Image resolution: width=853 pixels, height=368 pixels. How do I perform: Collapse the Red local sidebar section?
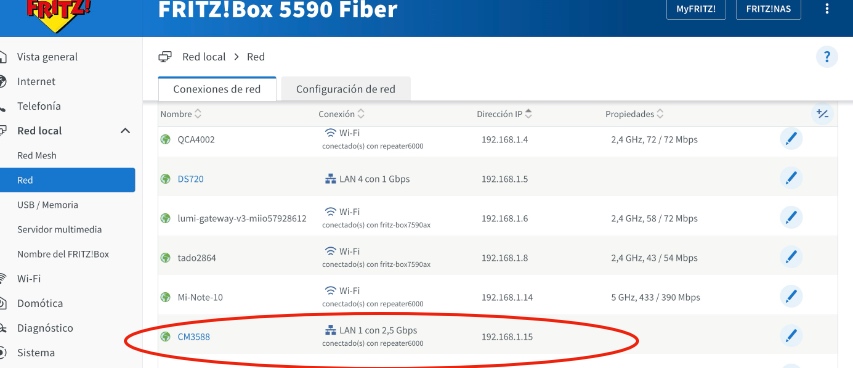(125, 131)
